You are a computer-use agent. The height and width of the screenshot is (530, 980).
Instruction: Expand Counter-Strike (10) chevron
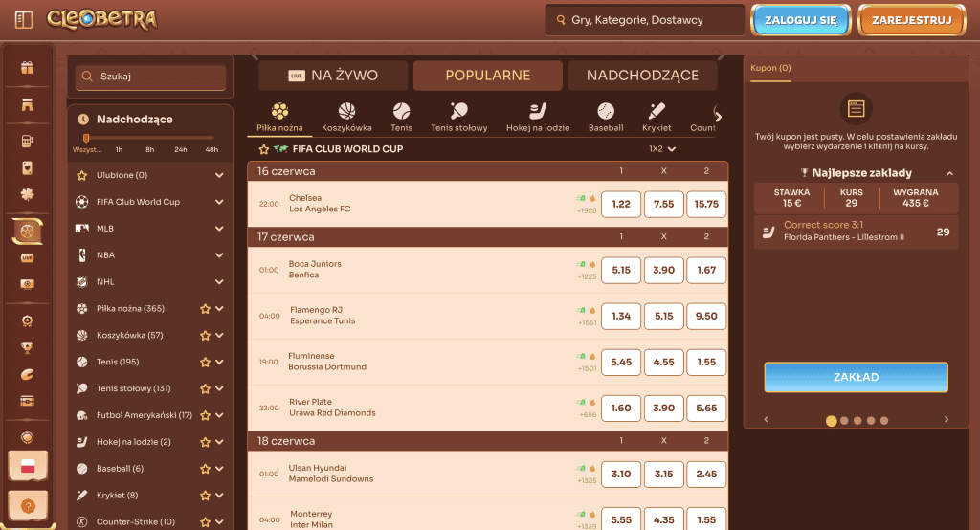coord(219,522)
